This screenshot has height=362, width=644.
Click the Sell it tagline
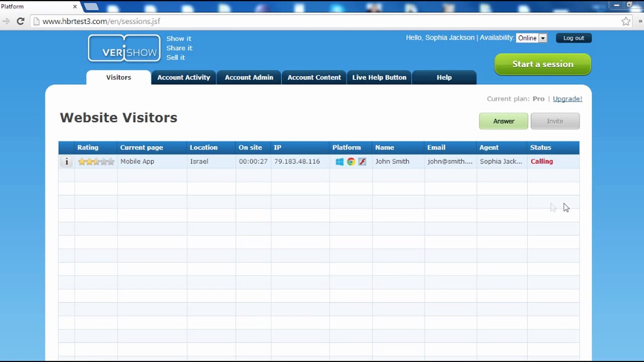pyautogui.click(x=176, y=58)
